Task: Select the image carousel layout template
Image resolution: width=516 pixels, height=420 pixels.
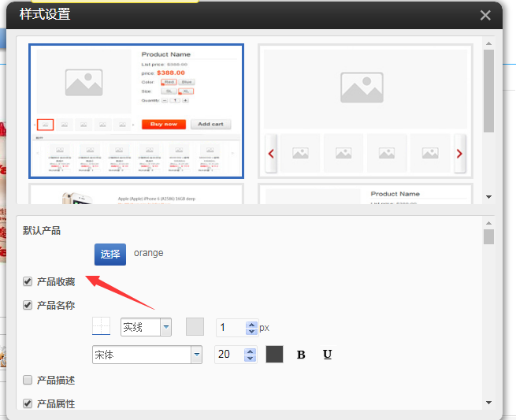Action: (x=365, y=110)
